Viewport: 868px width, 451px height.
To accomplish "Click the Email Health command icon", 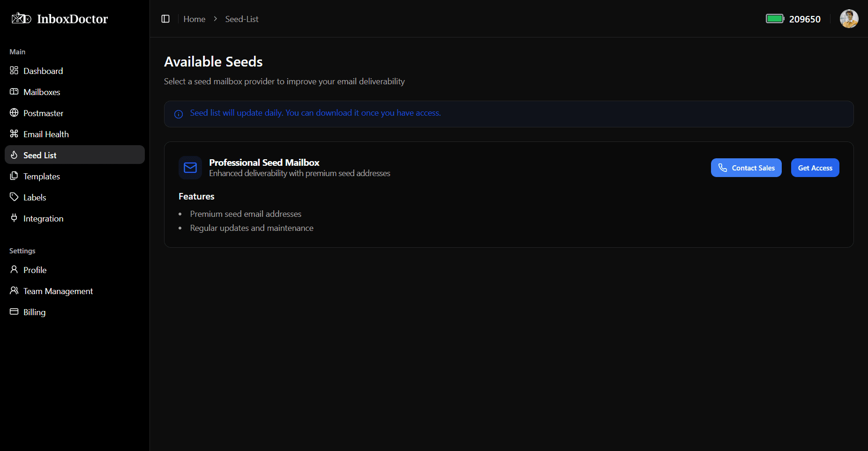I will point(14,133).
